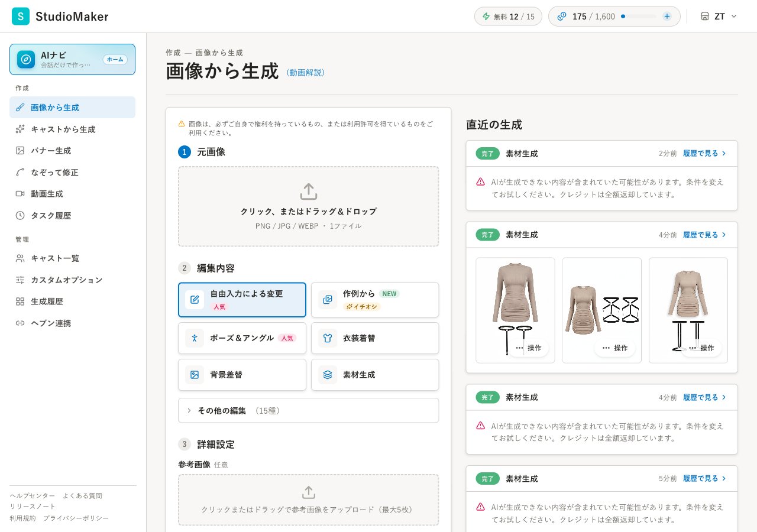Select 自由入力による変更 edit option
The height and width of the screenshot is (532, 757).
(242, 300)
